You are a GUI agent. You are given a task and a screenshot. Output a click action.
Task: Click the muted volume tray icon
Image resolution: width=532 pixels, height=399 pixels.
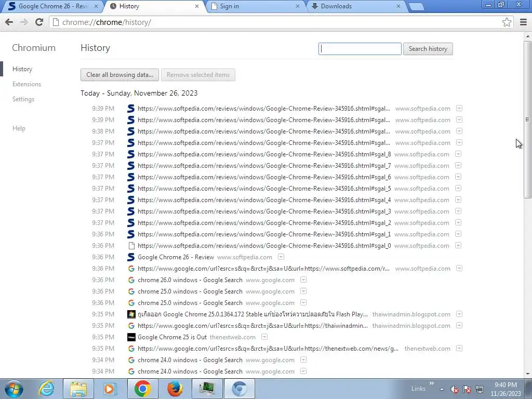coord(454,389)
